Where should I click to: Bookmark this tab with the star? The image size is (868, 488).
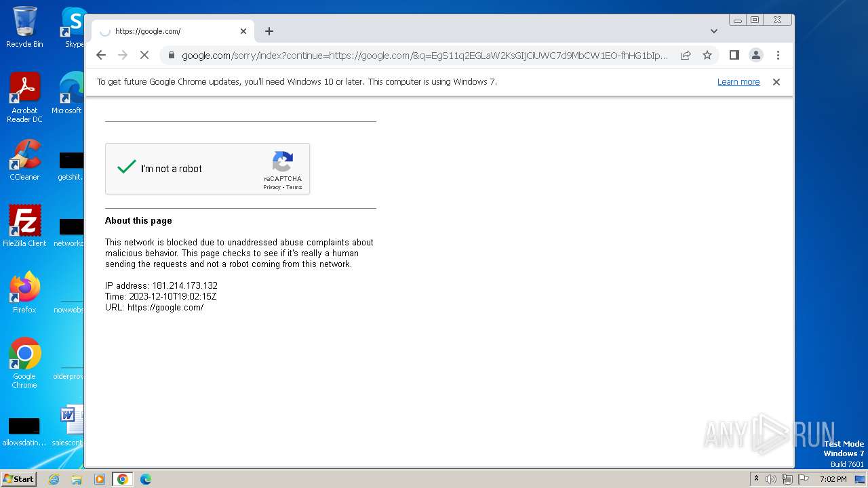[x=707, y=55]
